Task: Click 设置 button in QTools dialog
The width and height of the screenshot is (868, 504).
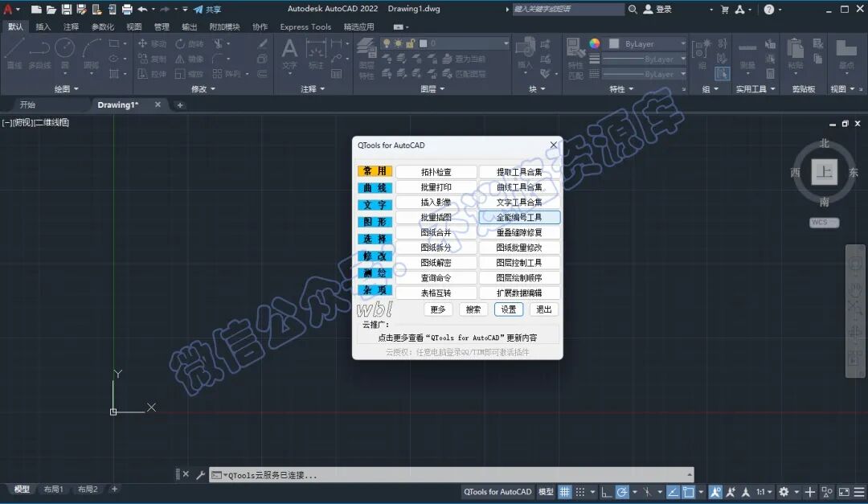Action: click(x=509, y=309)
